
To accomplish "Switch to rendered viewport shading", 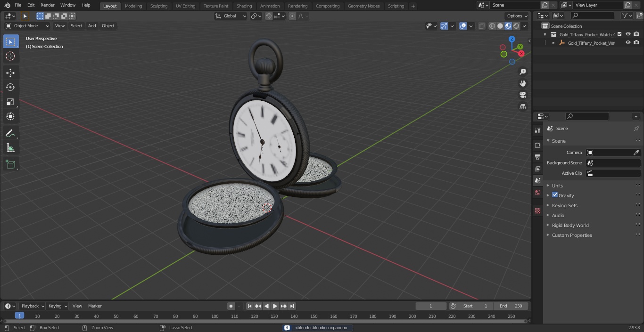I will [x=516, y=26].
